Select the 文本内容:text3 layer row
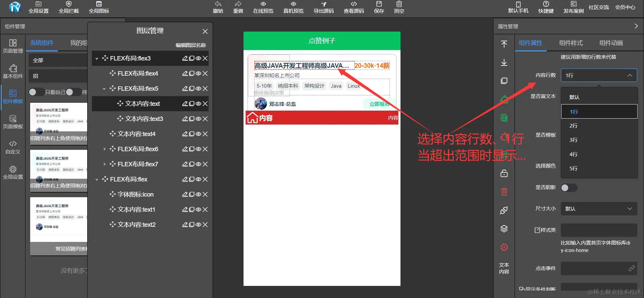The image size is (644, 298). [150, 119]
